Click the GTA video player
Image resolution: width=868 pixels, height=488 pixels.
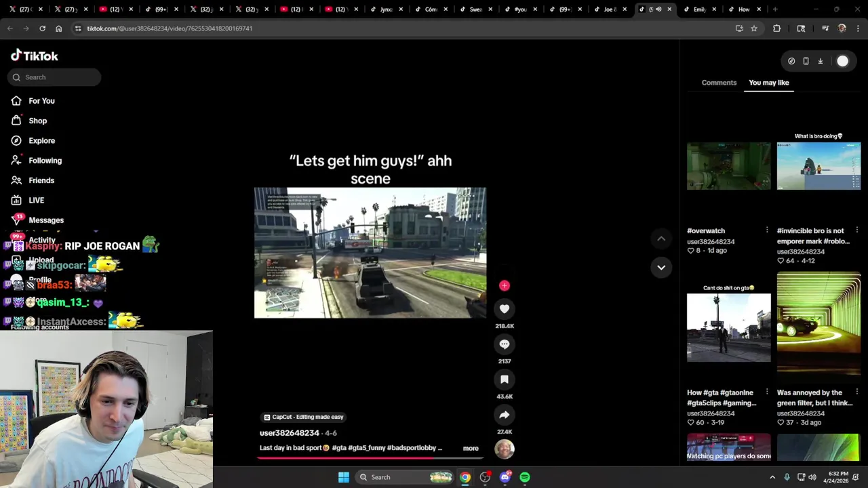coord(370,253)
